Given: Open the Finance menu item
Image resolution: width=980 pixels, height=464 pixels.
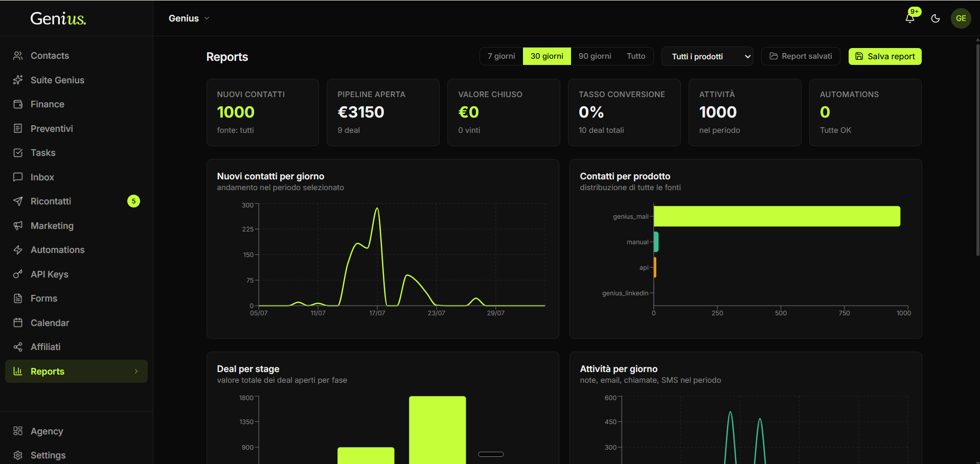Looking at the screenshot, I should tap(76, 104).
